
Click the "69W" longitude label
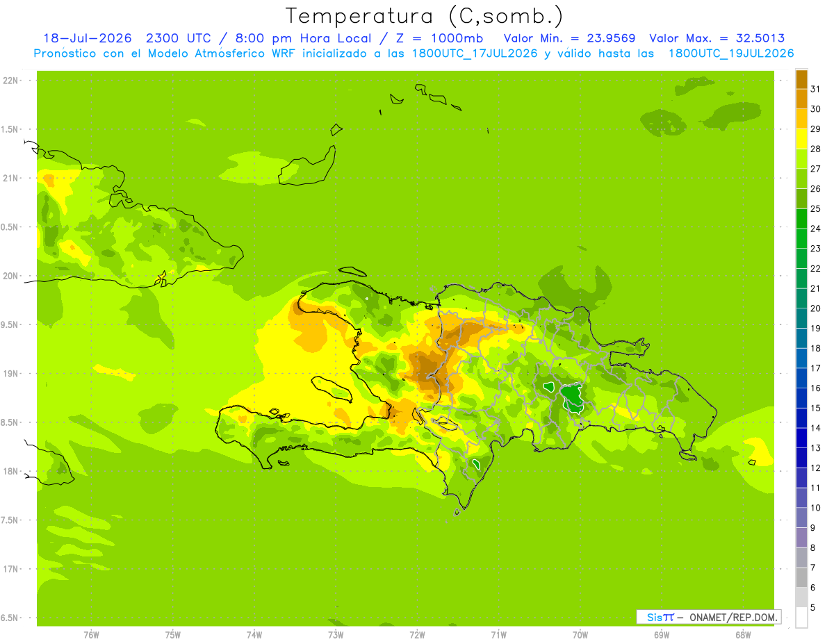click(662, 634)
